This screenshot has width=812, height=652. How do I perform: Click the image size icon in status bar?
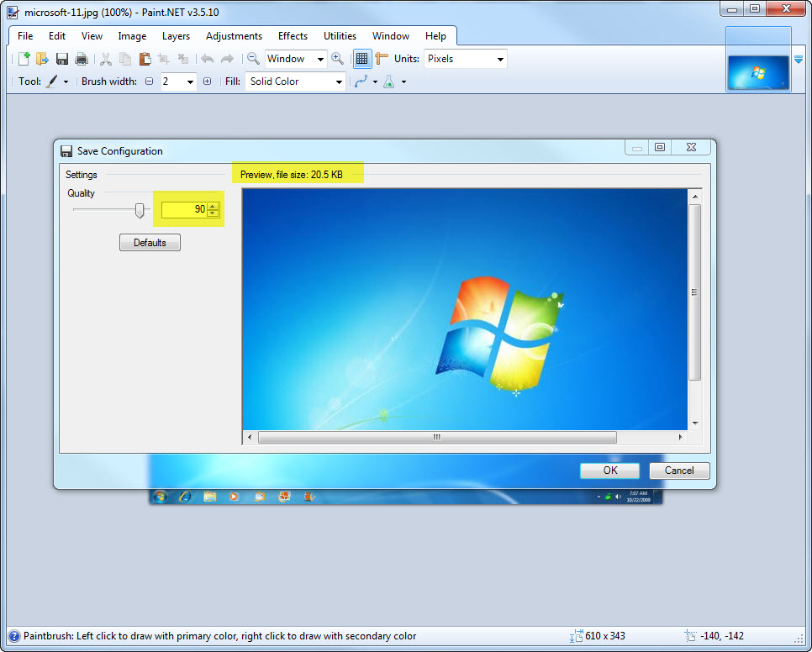coord(576,636)
